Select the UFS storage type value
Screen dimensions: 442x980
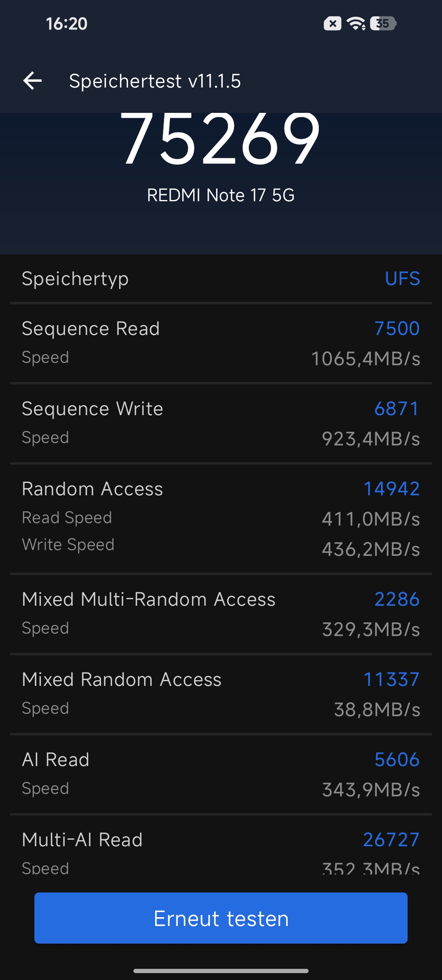coord(402,279)
